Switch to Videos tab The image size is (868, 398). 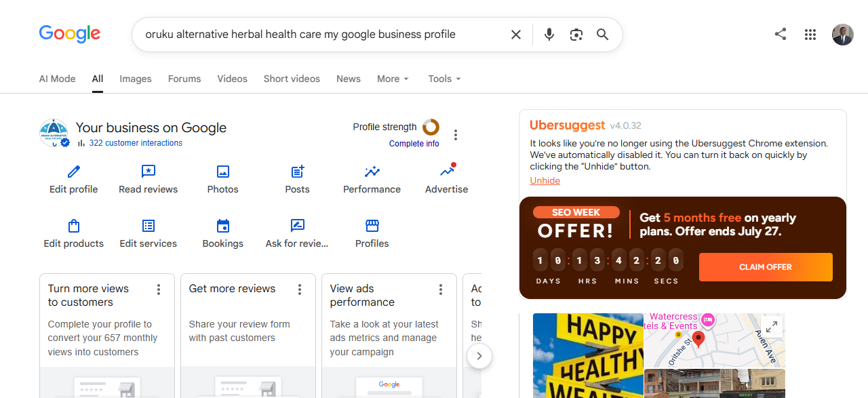(x=233, y=79)
